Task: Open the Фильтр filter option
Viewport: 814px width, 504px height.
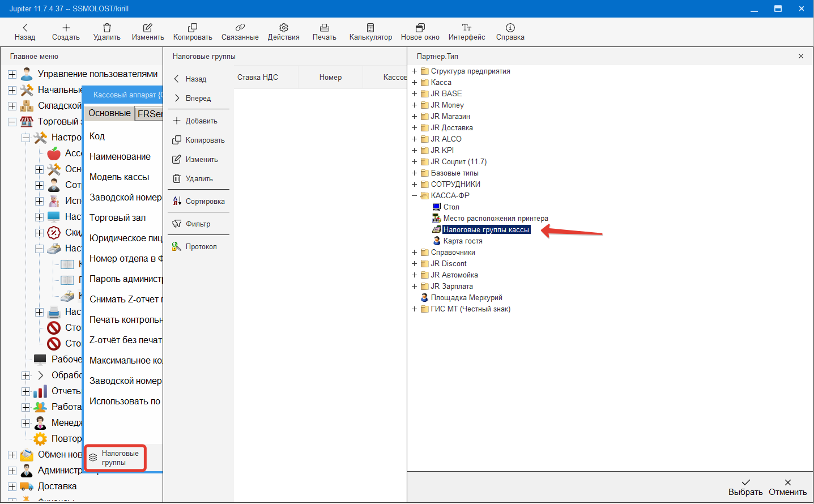Action: coord(191,224)
